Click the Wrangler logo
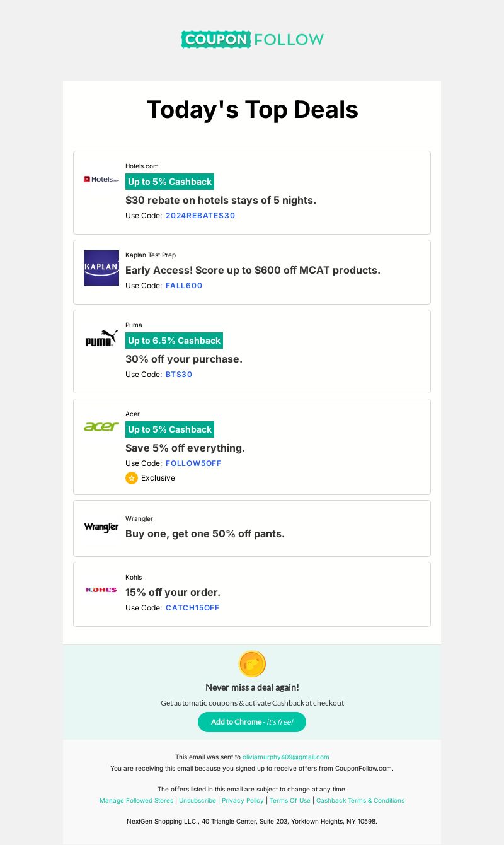 (x=101, y=527)
